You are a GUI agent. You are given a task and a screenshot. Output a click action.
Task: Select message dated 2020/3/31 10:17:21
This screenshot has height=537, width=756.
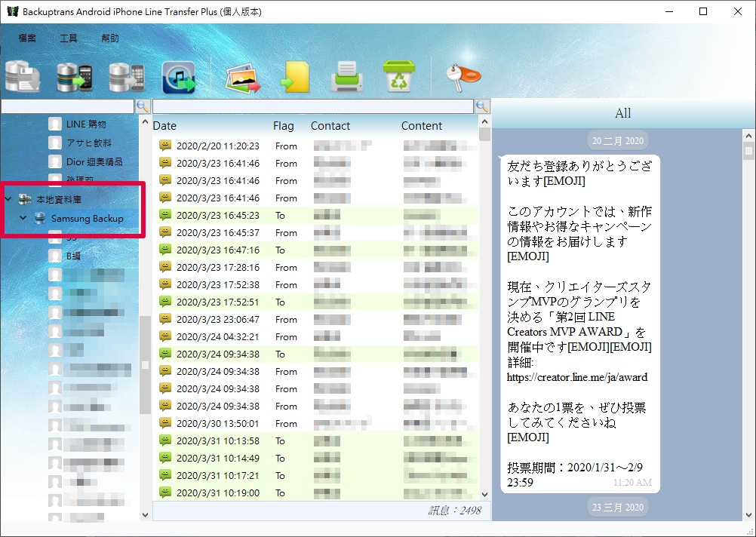click(x=316, y=475)
